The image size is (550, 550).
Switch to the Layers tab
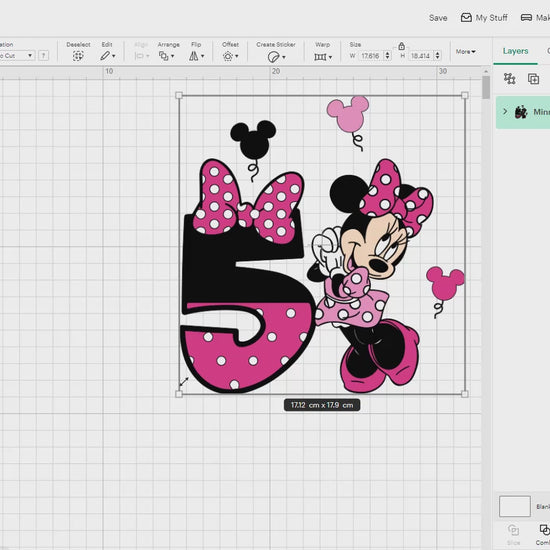(515, 51)
